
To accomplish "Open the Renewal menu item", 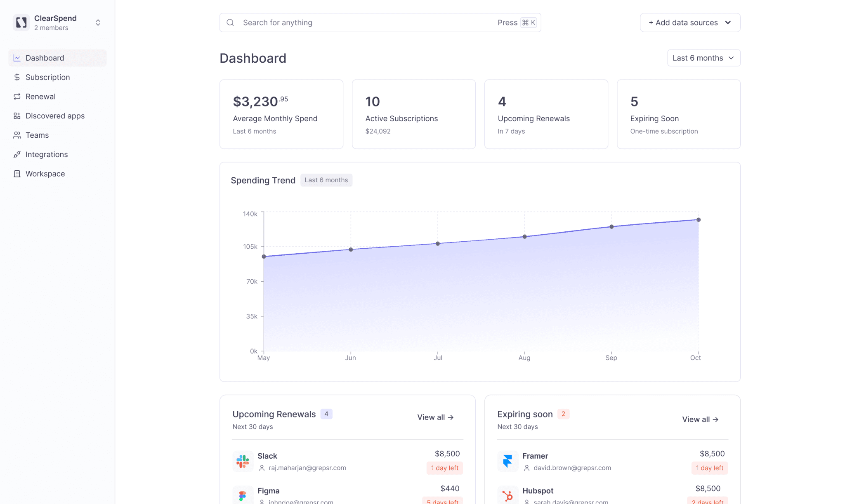I will tap(40, 97).
